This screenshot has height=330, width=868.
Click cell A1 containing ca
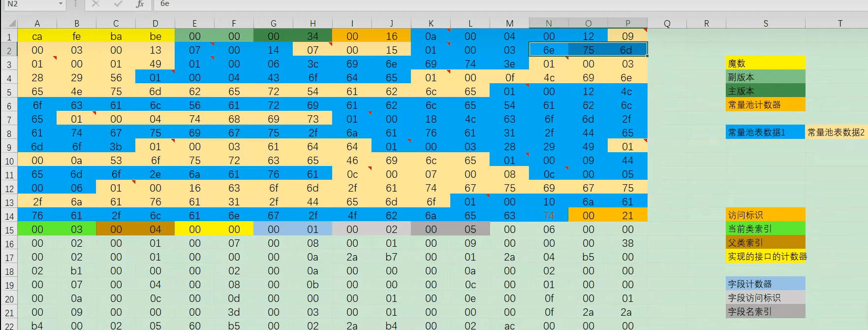coord(37,36)
